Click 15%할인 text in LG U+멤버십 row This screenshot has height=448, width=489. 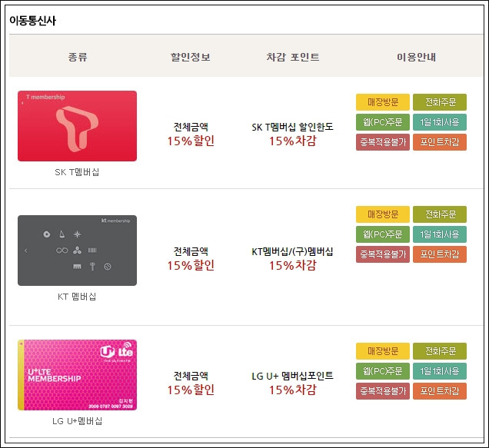coord(191,390)
